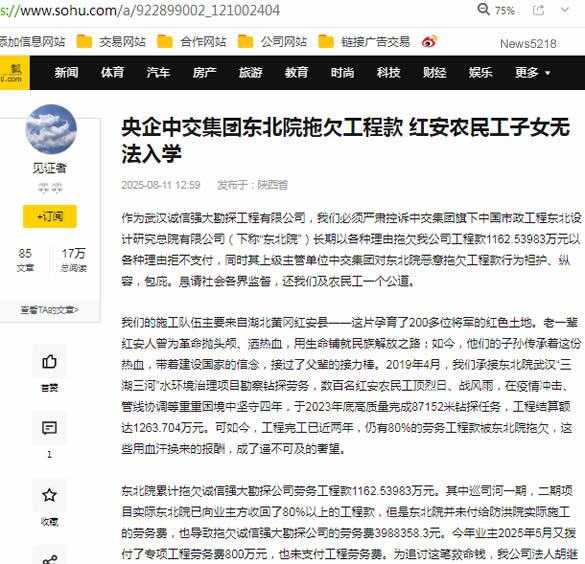Open the Weibo bookmark icon

(429, 41)
